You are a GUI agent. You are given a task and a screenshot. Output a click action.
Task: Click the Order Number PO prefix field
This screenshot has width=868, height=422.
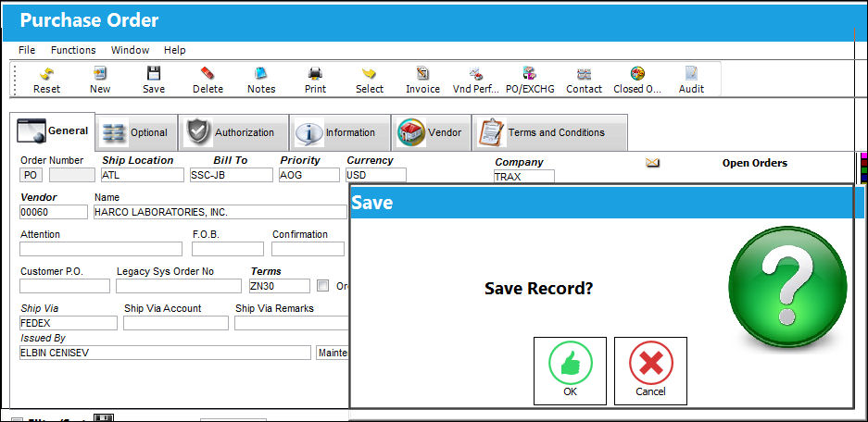[31, 175]
